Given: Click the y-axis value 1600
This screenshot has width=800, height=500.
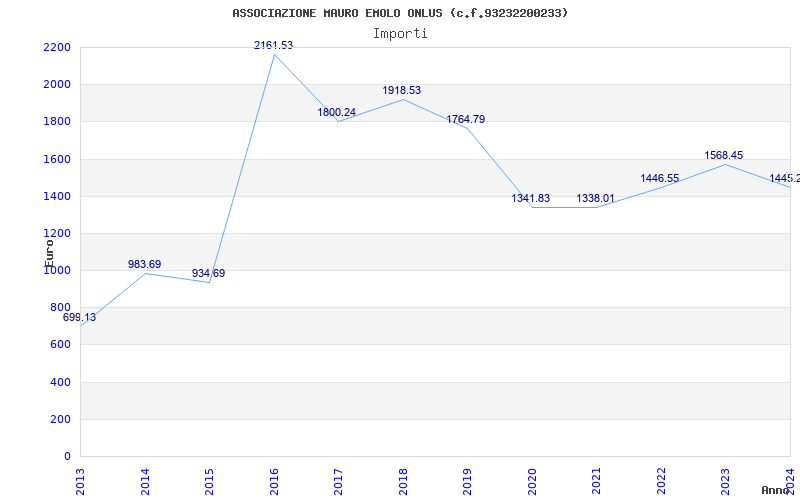Looking at the screenshot, I should 57,159.
